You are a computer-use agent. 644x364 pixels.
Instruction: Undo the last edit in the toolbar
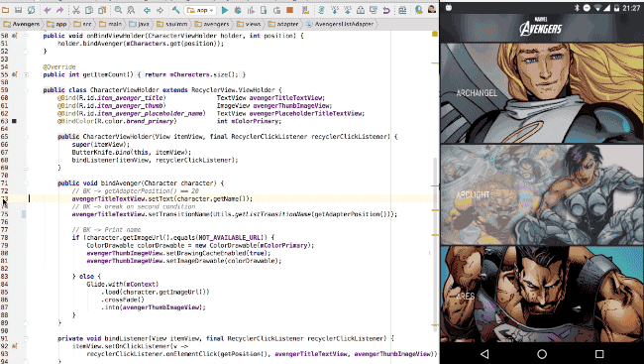coord(48,10)
